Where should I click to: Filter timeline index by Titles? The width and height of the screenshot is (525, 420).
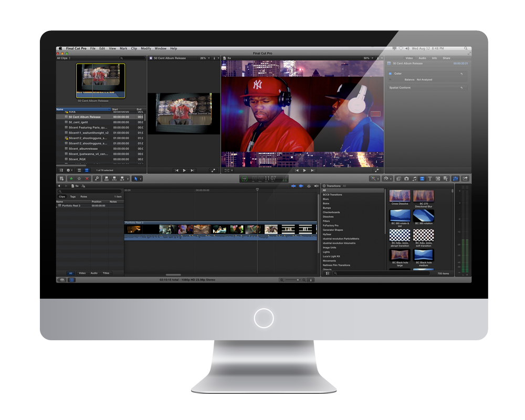pyautogui.click(x=106, y=274)
